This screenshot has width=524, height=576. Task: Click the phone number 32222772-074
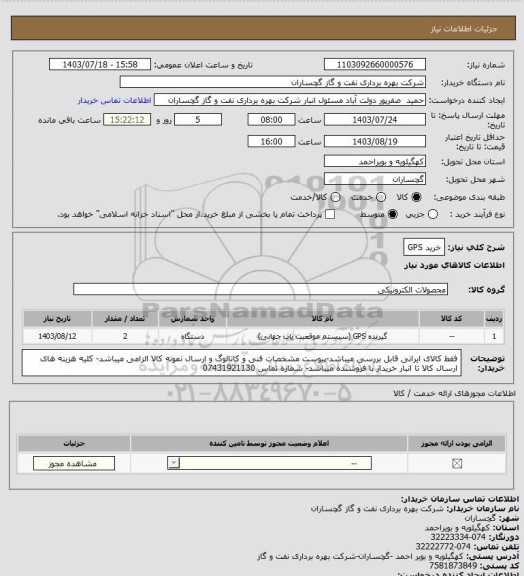(443, 547)
